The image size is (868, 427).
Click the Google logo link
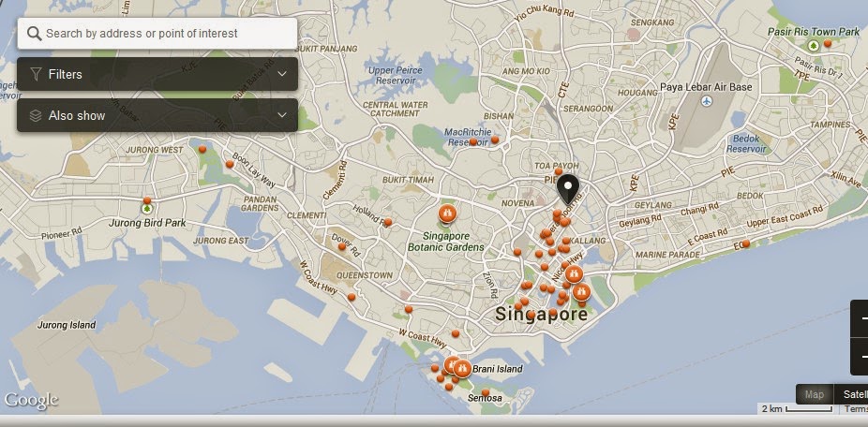pos(31,401)
